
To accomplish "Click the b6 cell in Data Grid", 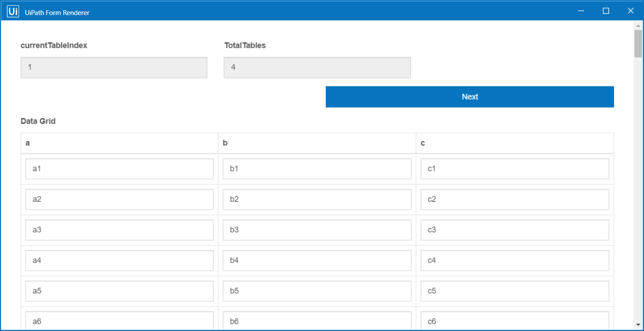I will 317,321.
